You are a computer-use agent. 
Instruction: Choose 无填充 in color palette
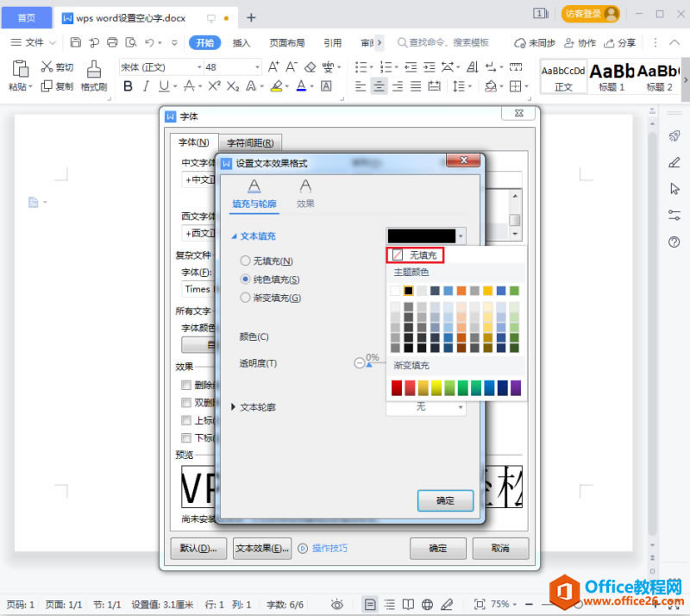click(415, 255)
